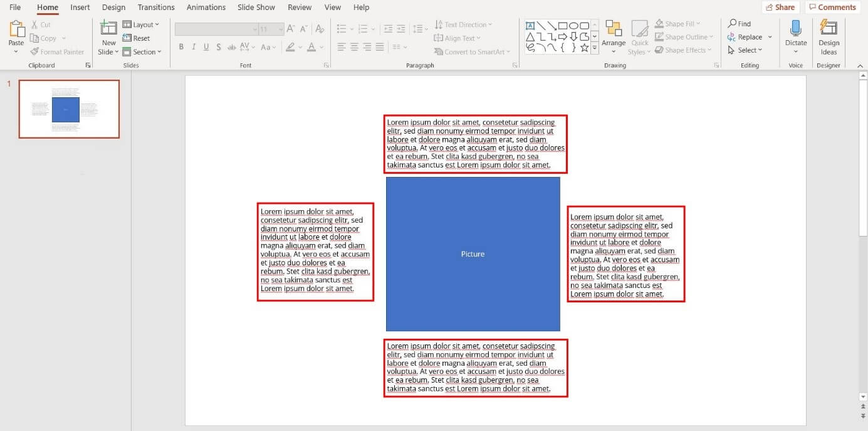Open the Layout dropdown
868x431 pixels.
coord(141,24)
